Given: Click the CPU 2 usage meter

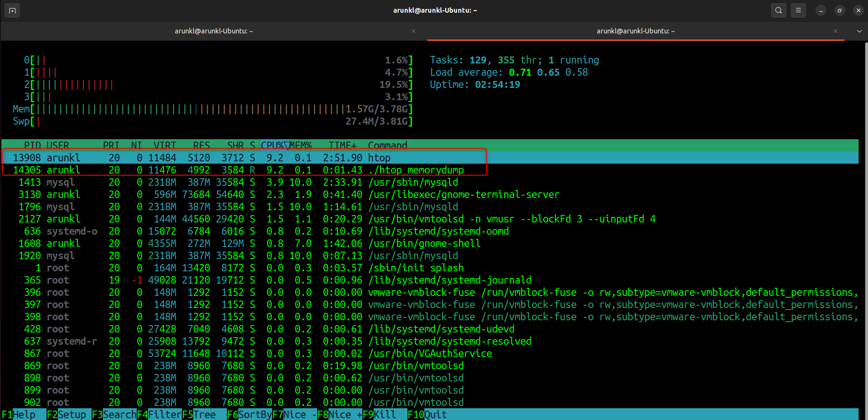Looking at the screenshot, I should tap(219, 85).
